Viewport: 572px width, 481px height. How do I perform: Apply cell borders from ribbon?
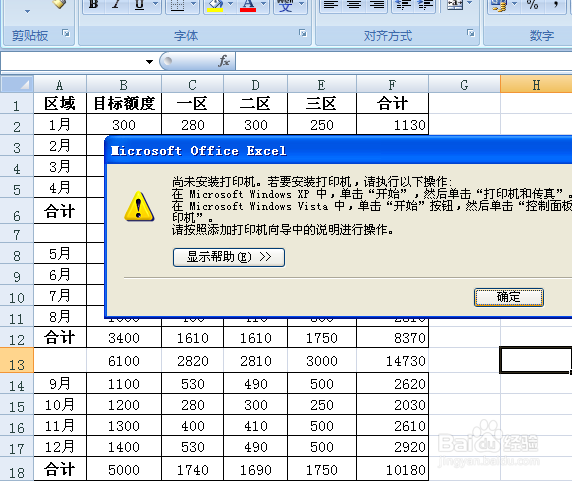point(178,5)
